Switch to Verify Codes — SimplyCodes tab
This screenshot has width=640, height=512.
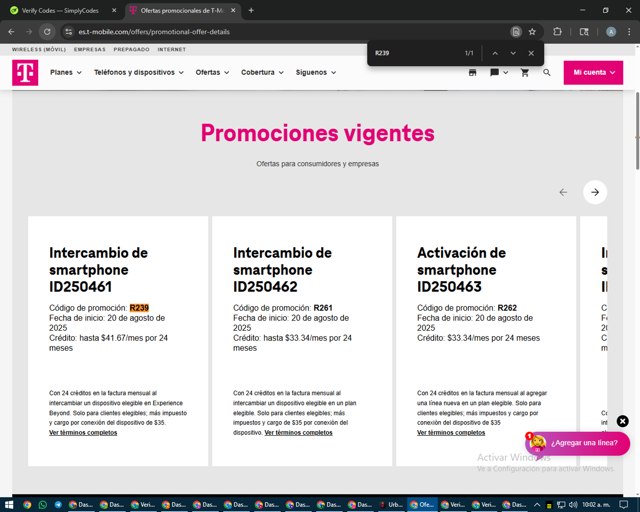[x=60, y=11]
